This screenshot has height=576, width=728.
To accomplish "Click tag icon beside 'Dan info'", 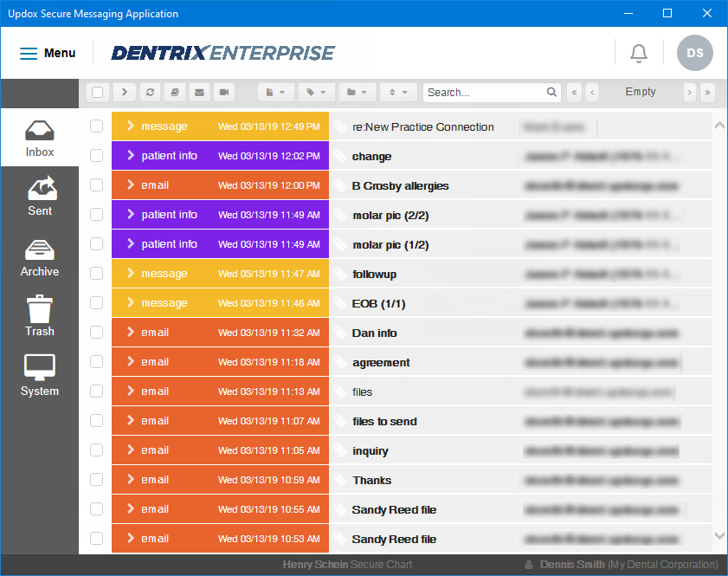I will coord(340,333).
